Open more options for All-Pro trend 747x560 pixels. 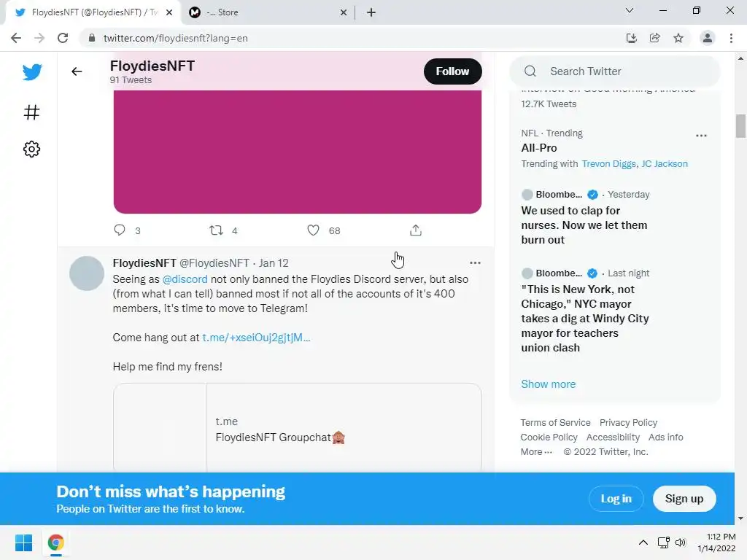(x=701, y=136)
